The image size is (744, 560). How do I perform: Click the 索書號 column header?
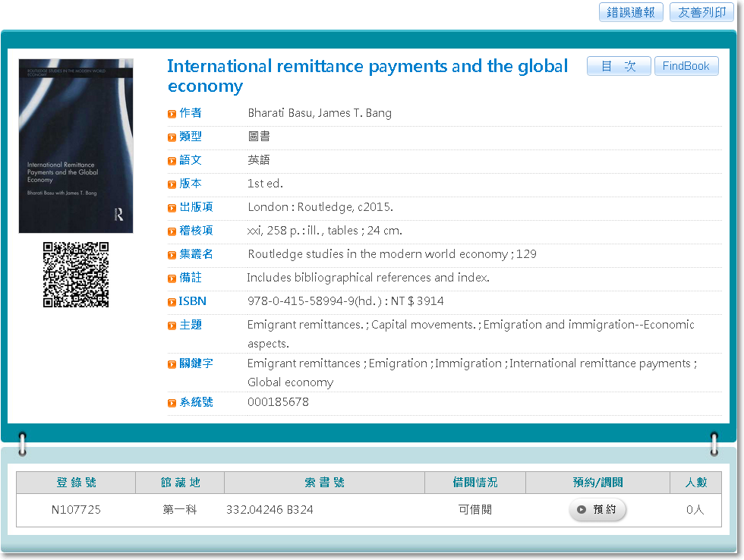[x=324, y=483]
